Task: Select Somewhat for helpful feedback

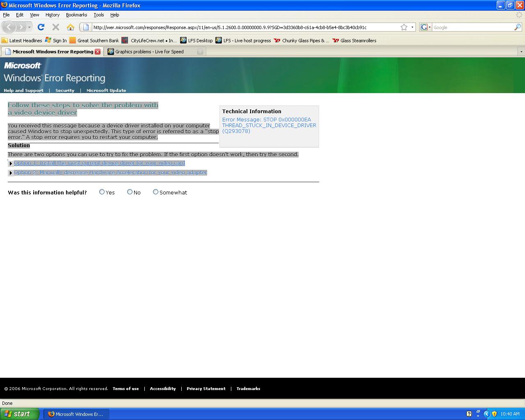Action: [155, 192]
